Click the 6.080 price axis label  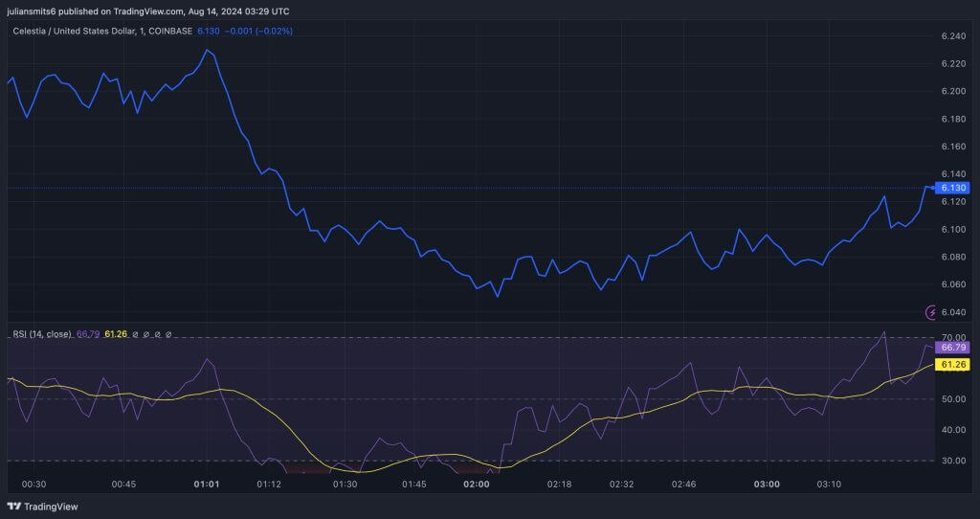[953, 257]
